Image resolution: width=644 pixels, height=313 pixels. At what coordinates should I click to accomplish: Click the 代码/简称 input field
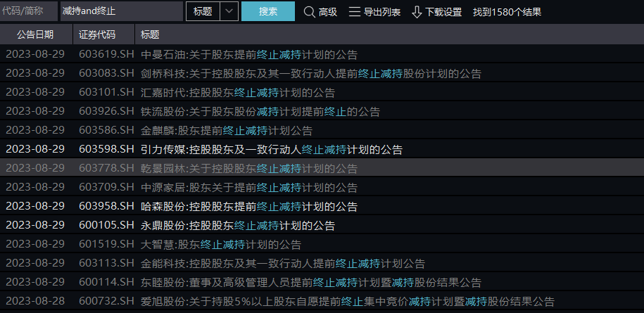29,11
